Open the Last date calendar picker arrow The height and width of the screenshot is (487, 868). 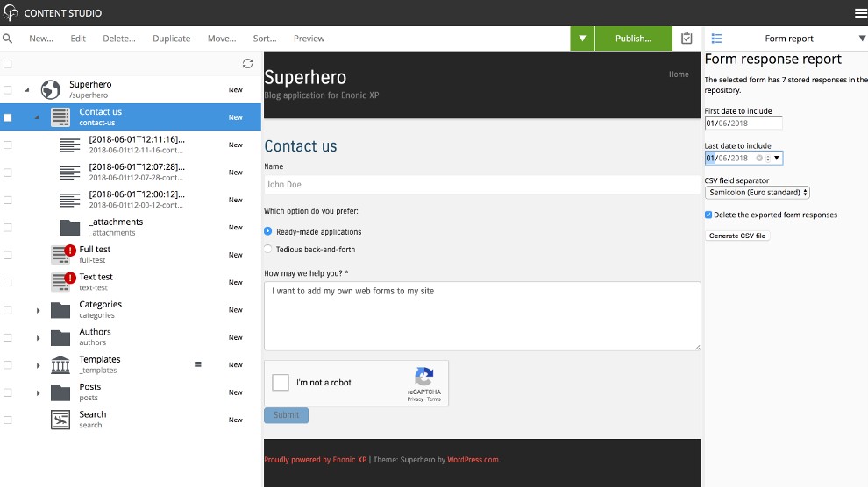(777, 158)
